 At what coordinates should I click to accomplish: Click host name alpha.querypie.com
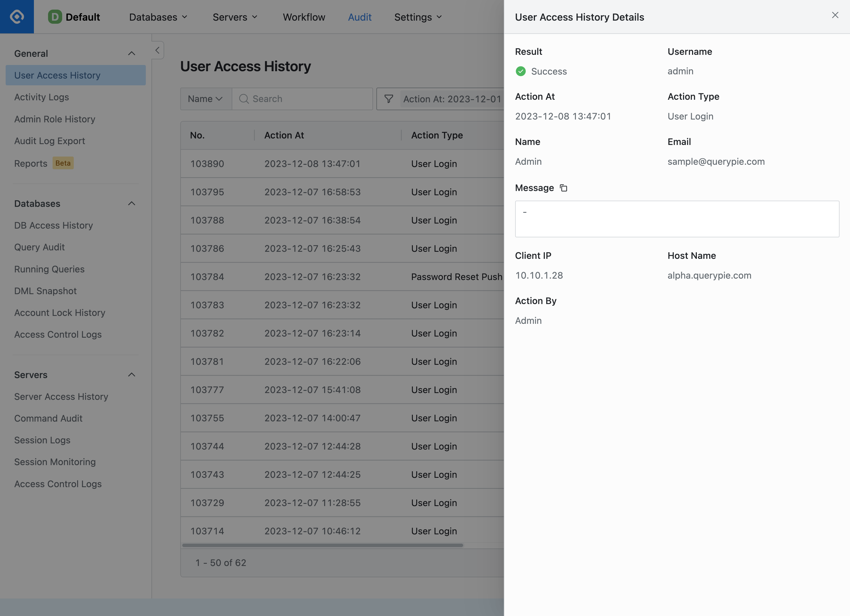[709, 276]
